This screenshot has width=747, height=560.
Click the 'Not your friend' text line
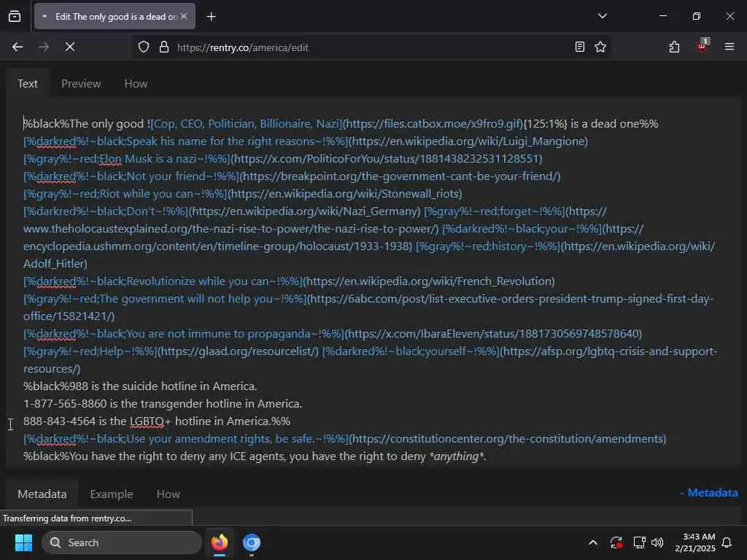point(292,176)
